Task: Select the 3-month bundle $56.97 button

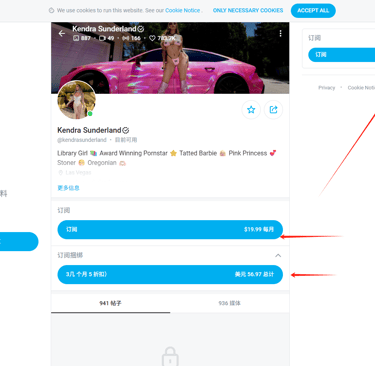Action: pos(170,274)
